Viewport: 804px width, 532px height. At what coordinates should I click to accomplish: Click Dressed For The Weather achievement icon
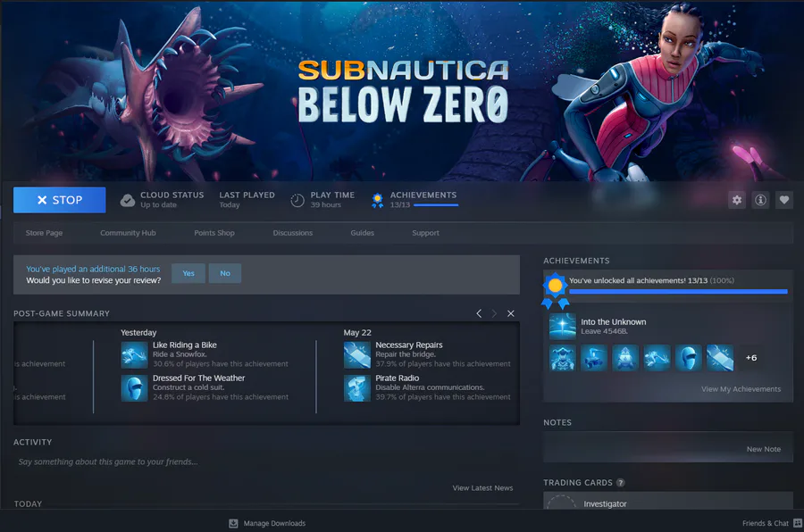[x=134, y=388]
